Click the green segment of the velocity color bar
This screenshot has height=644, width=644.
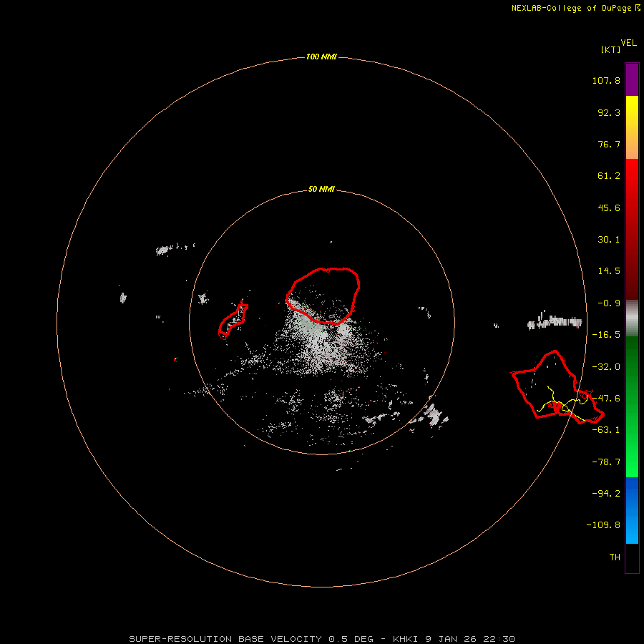(632, 406)
